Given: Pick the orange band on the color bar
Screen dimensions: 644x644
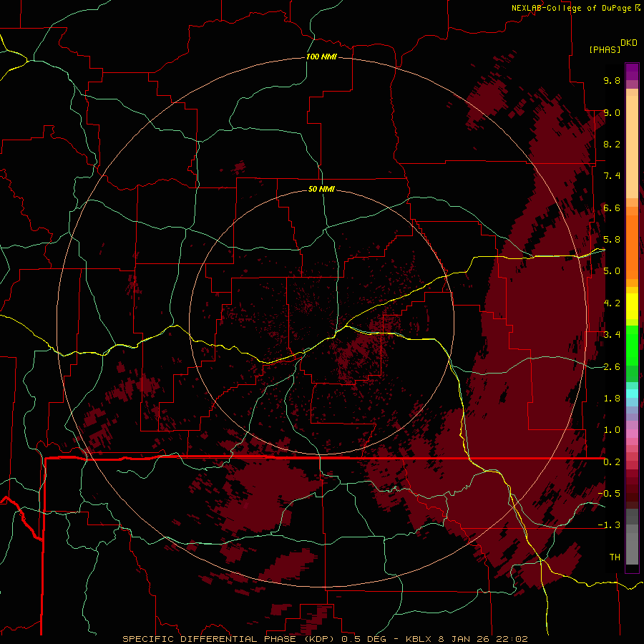Looking at the screenshot, I should click(632, 246).
